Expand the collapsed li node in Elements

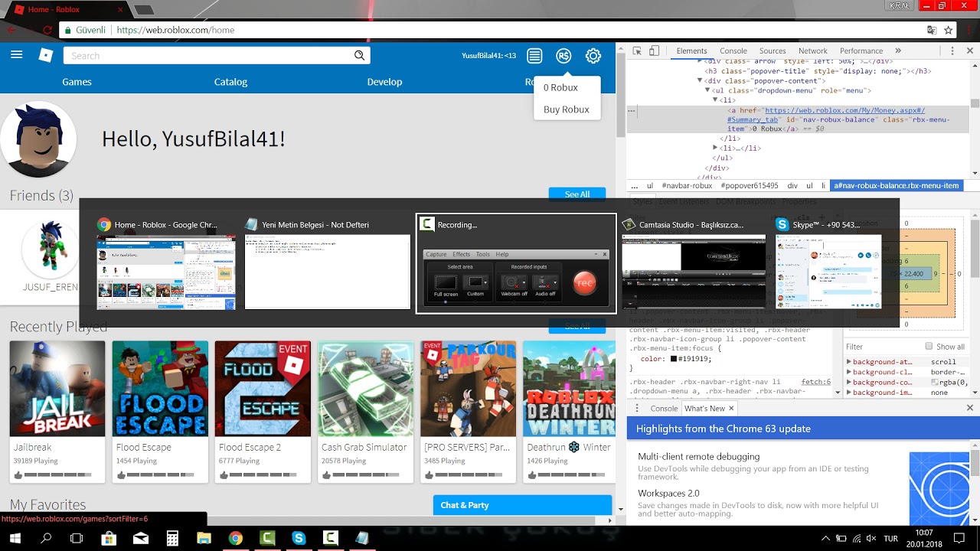click(x=715, y=148)
